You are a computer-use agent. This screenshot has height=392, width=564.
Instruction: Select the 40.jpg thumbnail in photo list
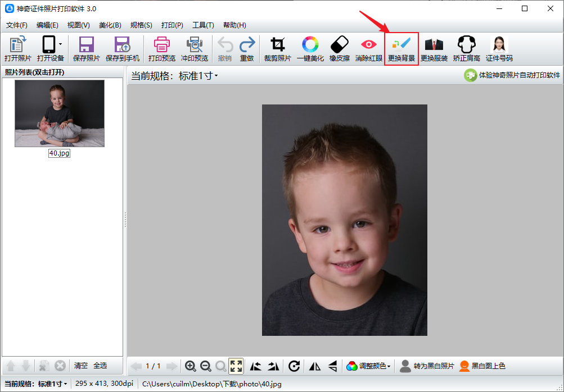(x=60, y=113)
